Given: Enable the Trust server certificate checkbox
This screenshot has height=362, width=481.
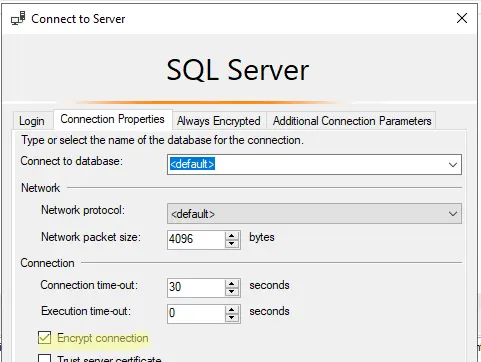Looking at the screenshot, I should tap(45, 359).
